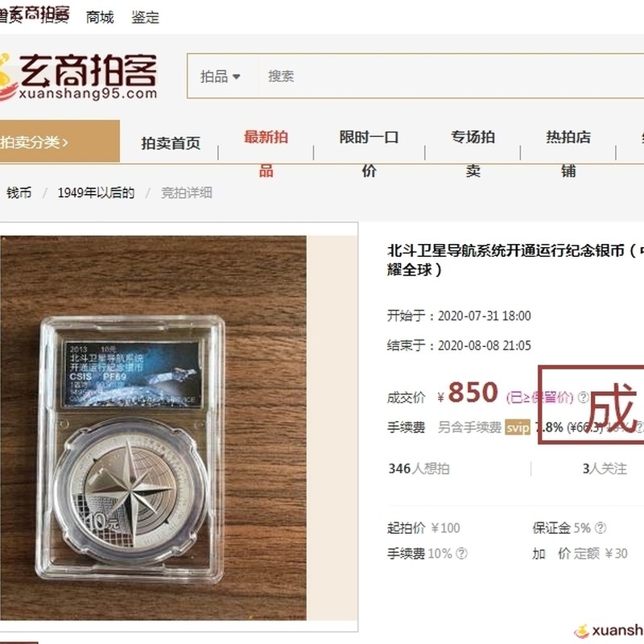
Task: Open the 拍品 search category dropdown
Action: [221, 76]
